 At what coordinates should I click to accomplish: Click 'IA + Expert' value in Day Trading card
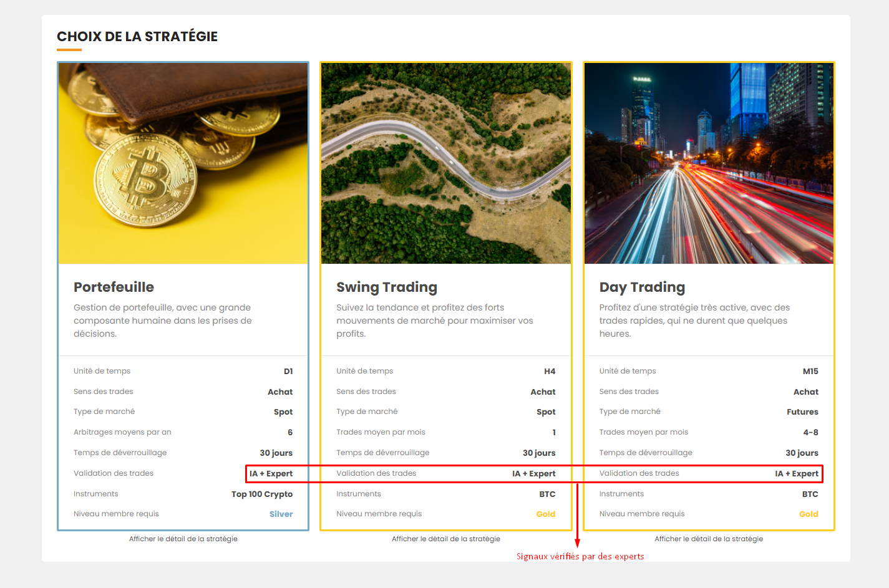pos(797,473)
